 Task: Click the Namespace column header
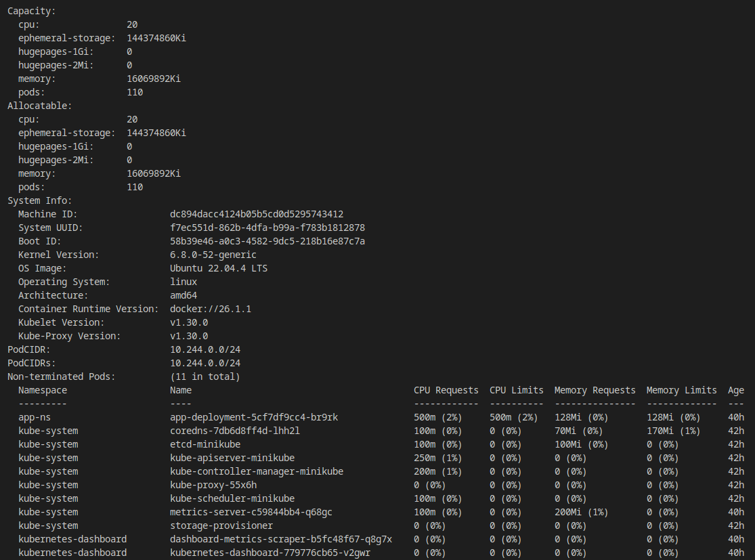click(43, 390)
